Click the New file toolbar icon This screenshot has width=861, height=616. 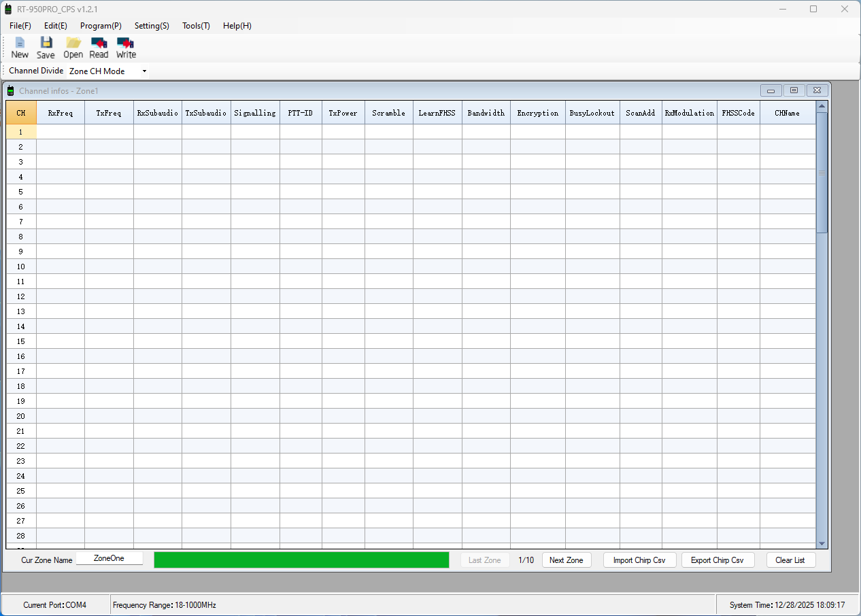pos(20,48)
